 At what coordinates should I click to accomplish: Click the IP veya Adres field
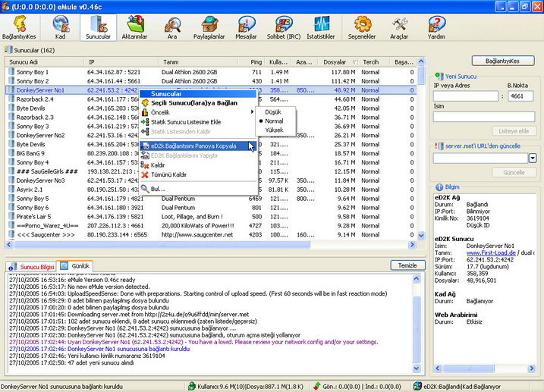click(x=466, y=96)
